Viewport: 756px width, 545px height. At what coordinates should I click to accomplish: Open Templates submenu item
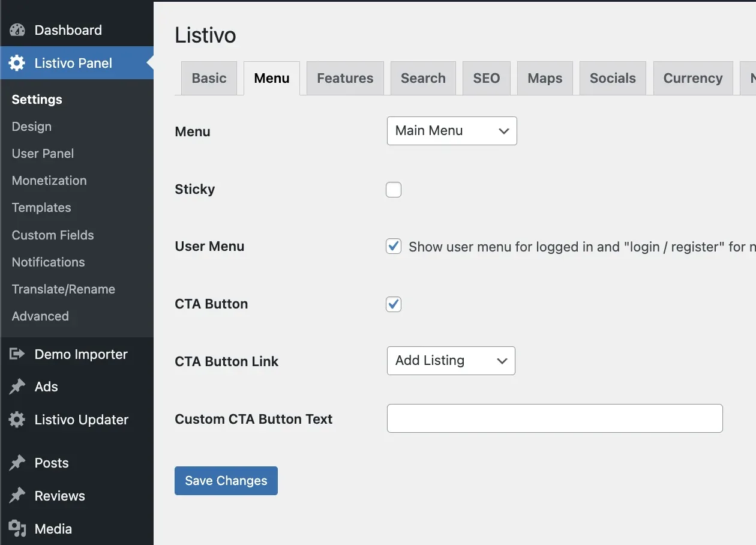[x=41, y=208]
